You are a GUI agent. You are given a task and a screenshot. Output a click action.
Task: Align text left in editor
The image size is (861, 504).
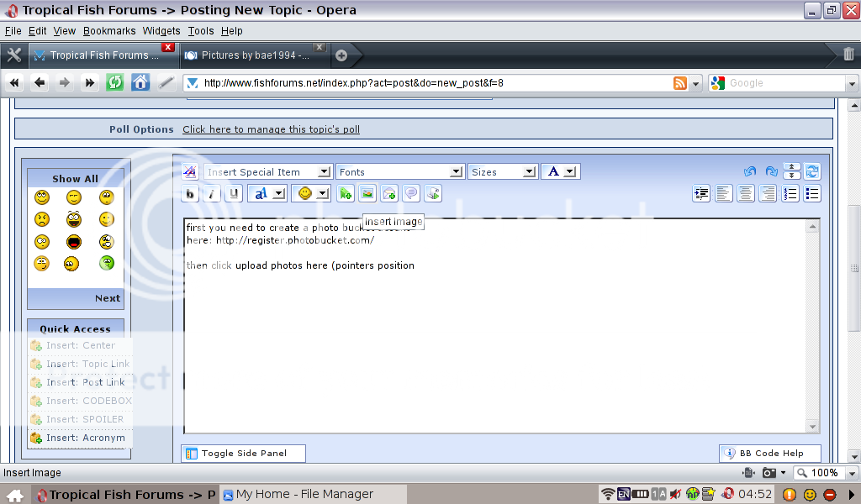[x=724, y=193]
